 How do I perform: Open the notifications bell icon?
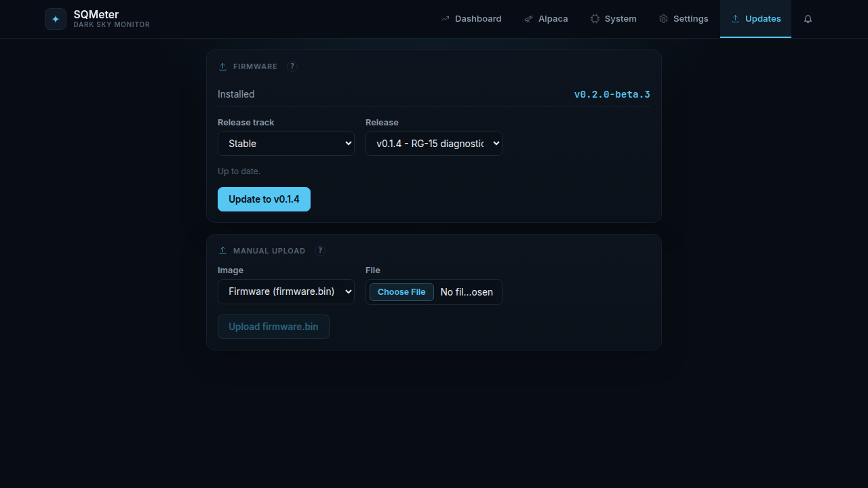pyautogui.click(x=808, y=19)
